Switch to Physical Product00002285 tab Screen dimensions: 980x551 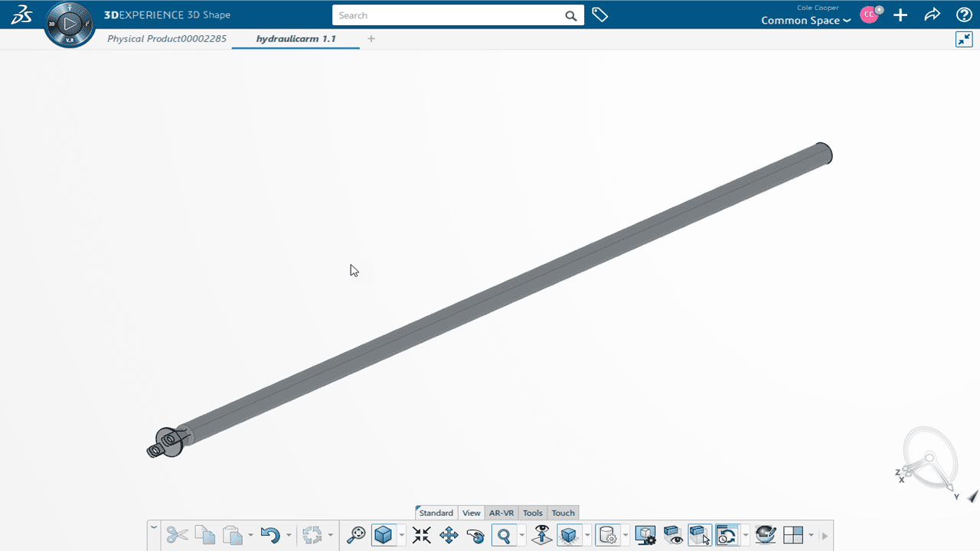(x=167, y=38)
